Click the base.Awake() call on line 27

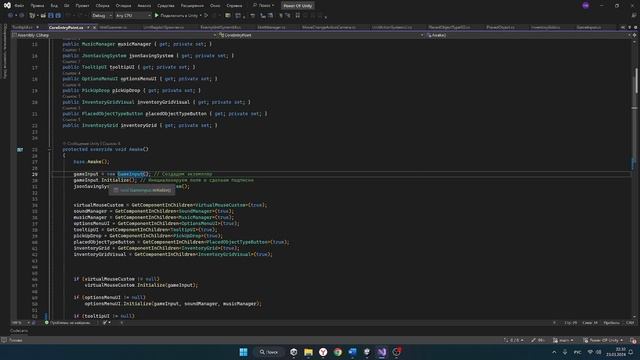91,162
